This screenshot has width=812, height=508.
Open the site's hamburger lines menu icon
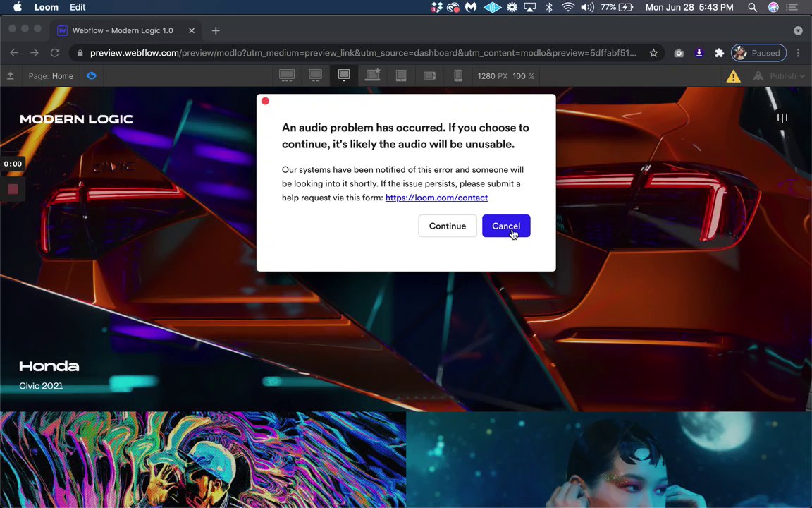pos(782,119)
